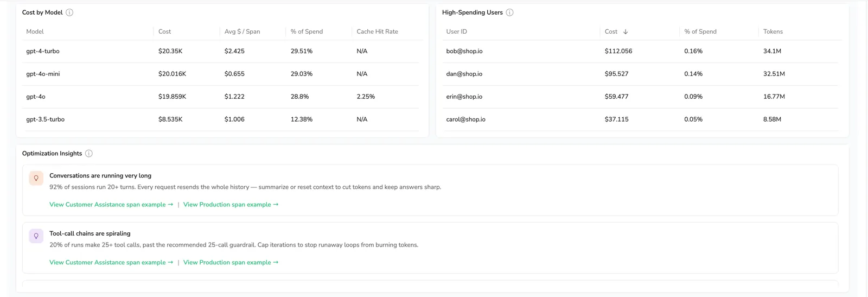Sort users table by % of Spend header

coord(700,31)
